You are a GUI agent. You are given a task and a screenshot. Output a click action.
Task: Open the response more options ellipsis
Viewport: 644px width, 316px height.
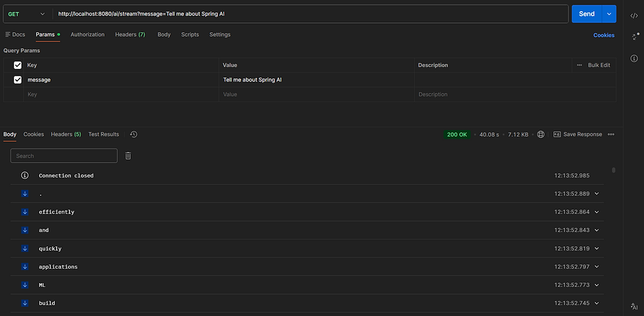click(611, 134)
